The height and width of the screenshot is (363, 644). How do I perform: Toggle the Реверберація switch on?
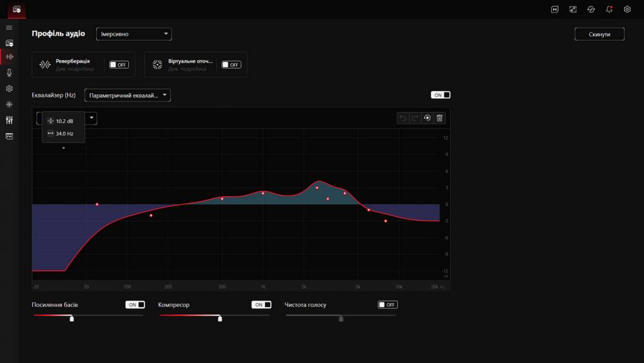click(x=119, y=65)
